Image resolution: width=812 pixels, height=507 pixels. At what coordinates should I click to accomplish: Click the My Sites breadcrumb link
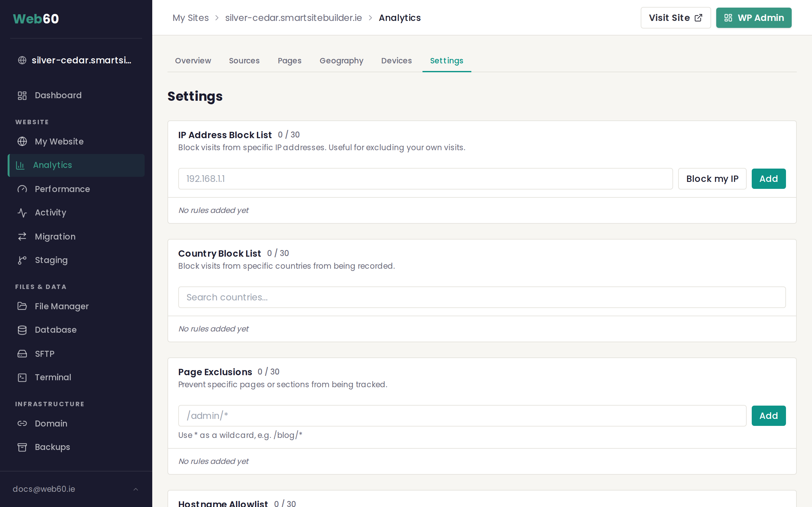(x=191, y=18)
